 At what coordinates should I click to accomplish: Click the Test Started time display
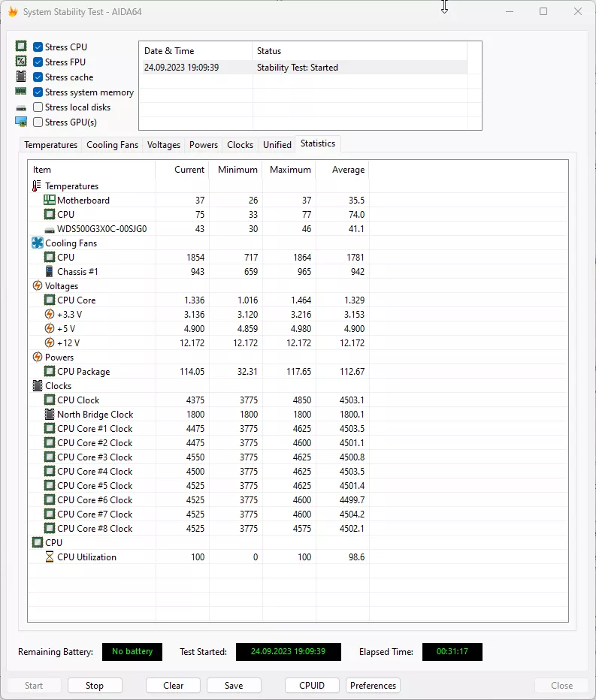[288, 651]
